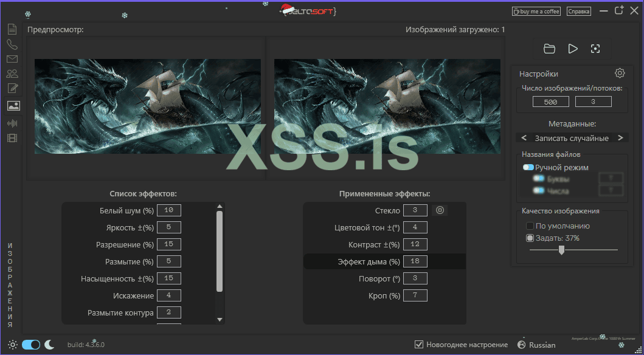
Task: Open the documents section in sidebar
Action: (x=12, y=29)
